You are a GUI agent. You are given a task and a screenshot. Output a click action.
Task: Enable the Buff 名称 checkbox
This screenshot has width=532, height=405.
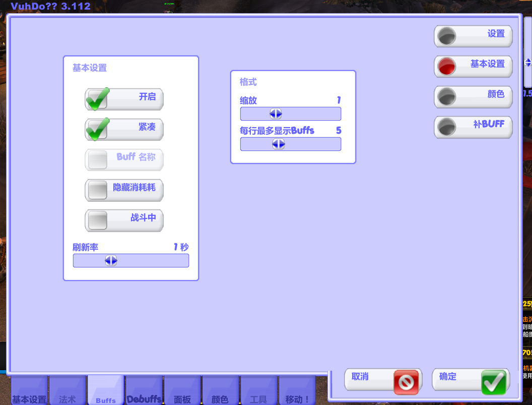(x=97, y=160)
